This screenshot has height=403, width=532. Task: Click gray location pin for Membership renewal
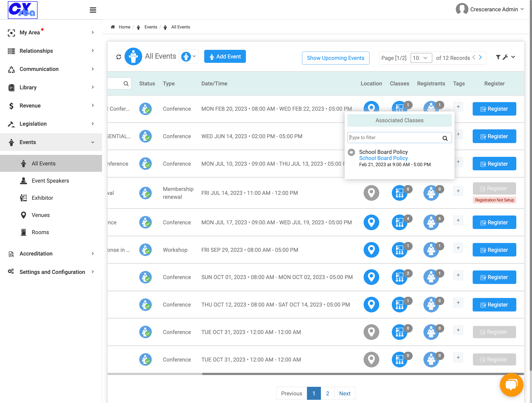coord(371,193)
